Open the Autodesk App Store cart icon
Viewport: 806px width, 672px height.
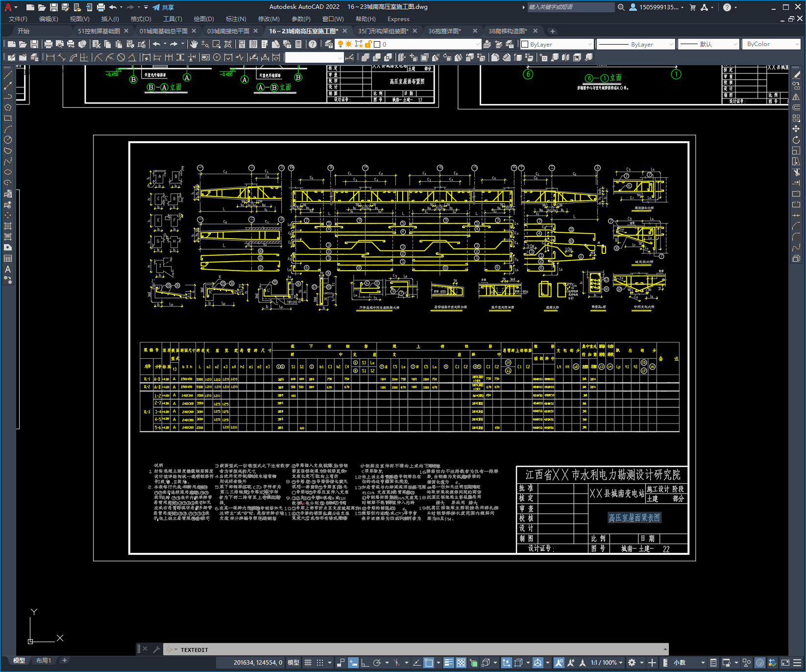click(x=693, y=7)
